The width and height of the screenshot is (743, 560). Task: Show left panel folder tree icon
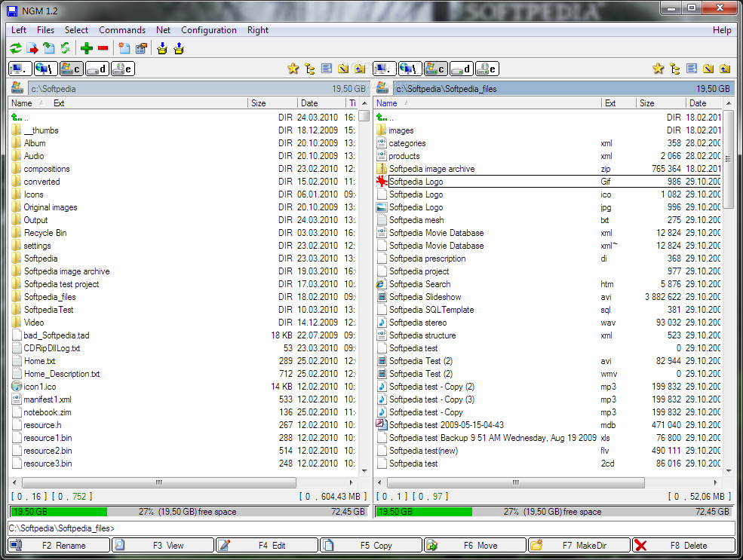pyautogui.click(x=310, y=69)
